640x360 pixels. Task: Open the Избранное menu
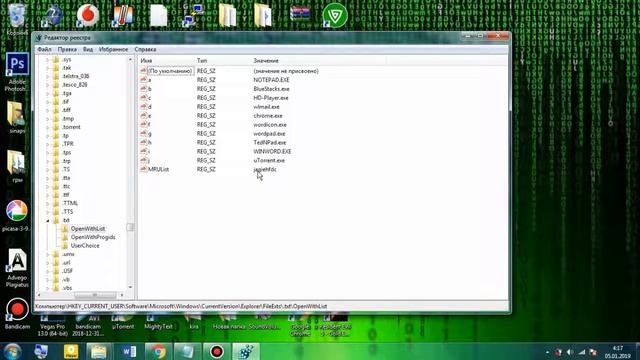pos(113,49)
